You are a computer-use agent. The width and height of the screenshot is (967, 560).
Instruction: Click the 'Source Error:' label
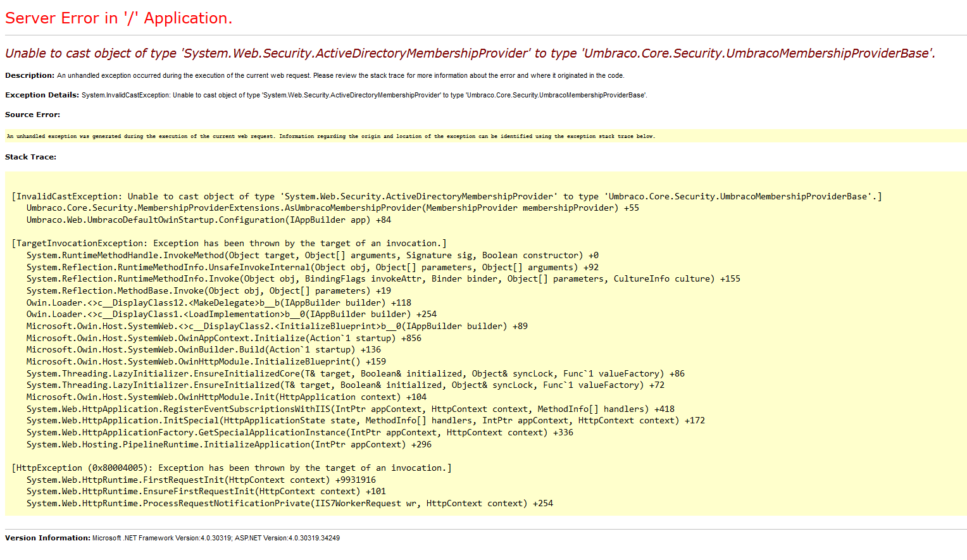(x=33, y=115)
